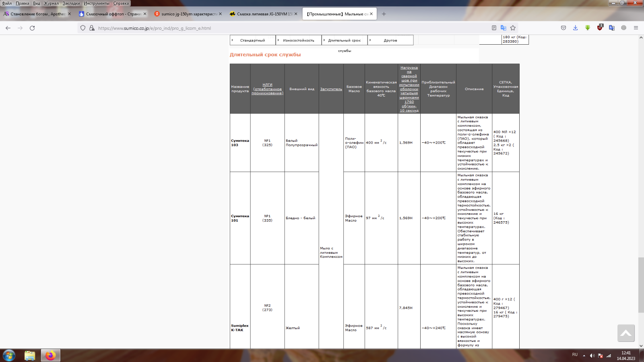Open the Инструменты menu
644x362 pixels.
pos(97,3)
